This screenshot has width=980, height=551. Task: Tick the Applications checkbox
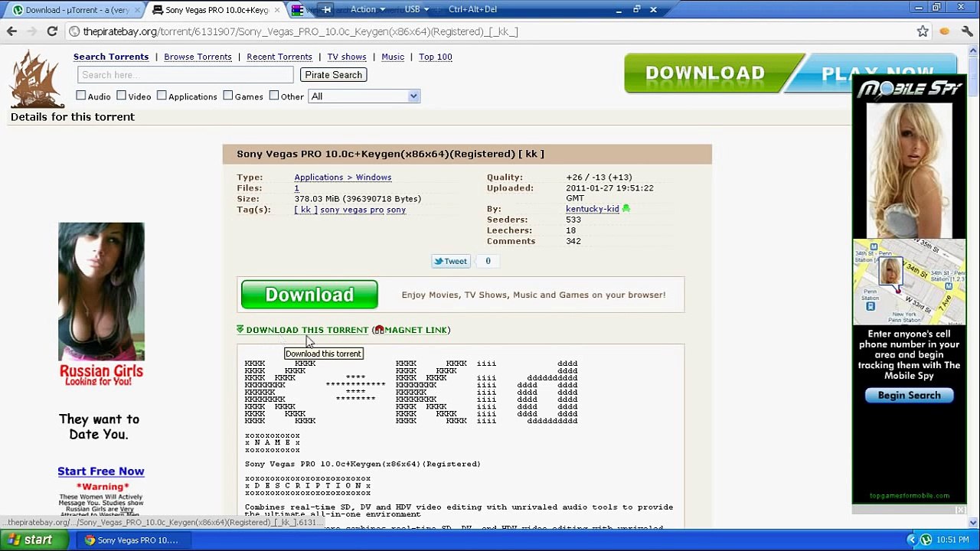pos(162,96)
